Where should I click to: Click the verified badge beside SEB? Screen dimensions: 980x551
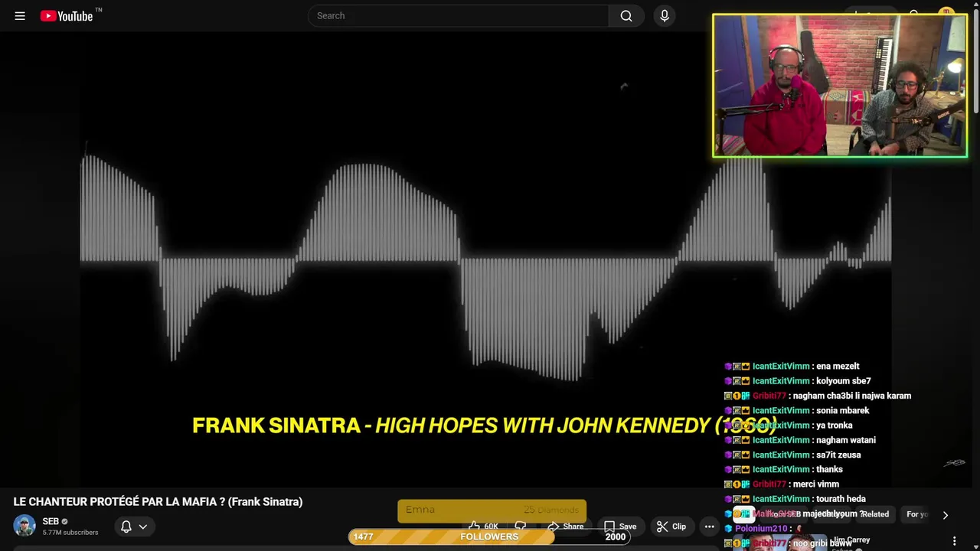click(64, 522)
